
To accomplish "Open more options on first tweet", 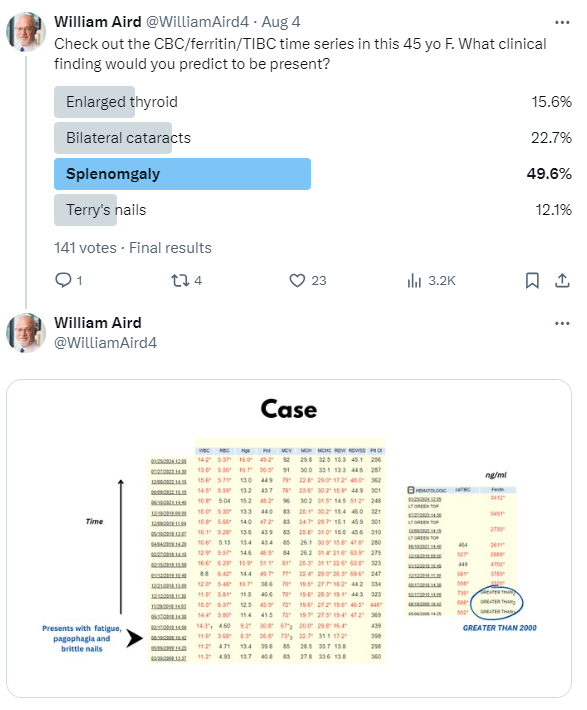I will tap(562, 22).
